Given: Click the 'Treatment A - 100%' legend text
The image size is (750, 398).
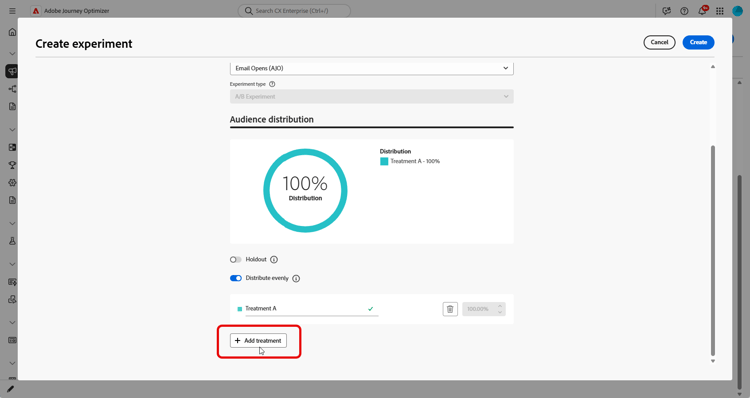Looking at the screenshot, I should (415, 162).
